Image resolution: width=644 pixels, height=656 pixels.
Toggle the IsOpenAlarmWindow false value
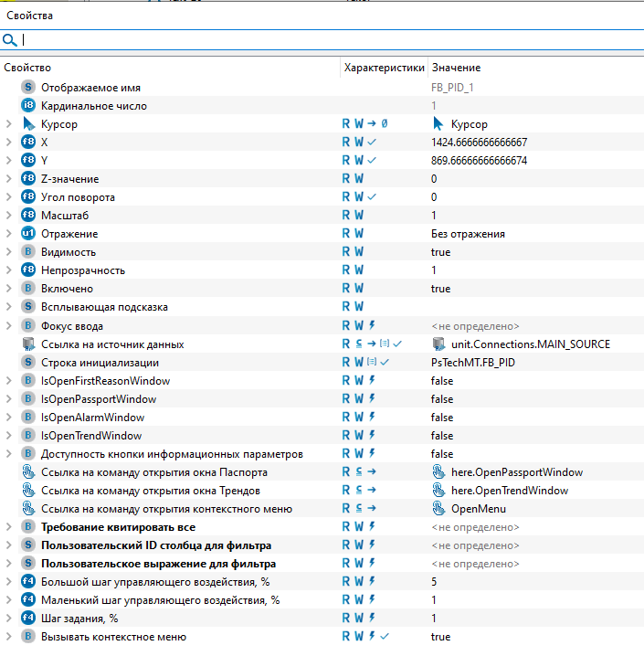(x=442, y=418)
